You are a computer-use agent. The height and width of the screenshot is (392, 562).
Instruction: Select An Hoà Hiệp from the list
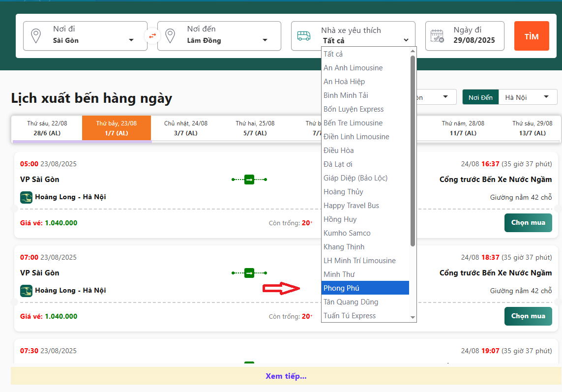pyautogui.click(x=365, y=82)
